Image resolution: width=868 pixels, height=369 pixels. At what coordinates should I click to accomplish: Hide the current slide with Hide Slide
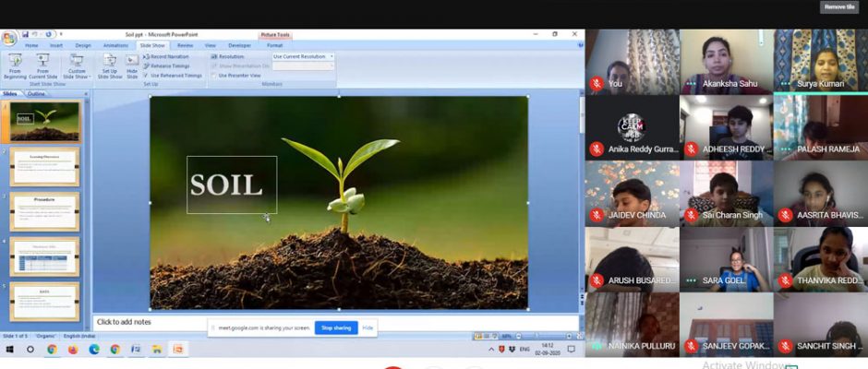pos(132,66)
